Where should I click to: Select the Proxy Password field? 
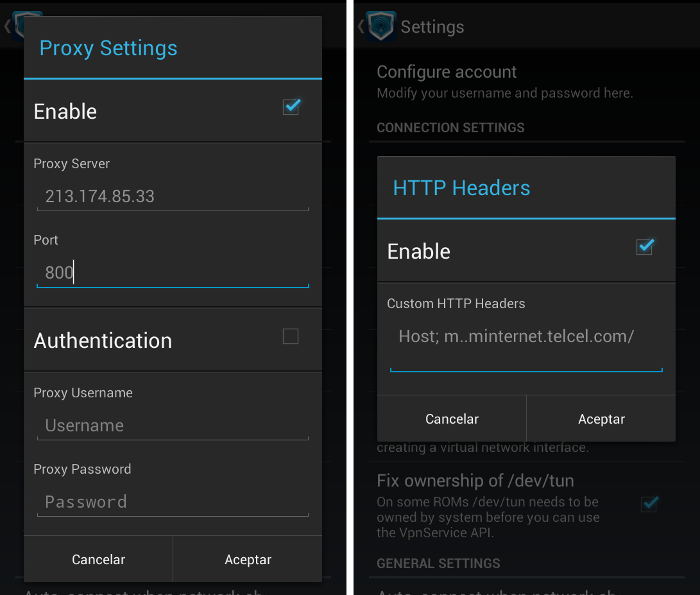pyautogui.click(x=173, y=502)
